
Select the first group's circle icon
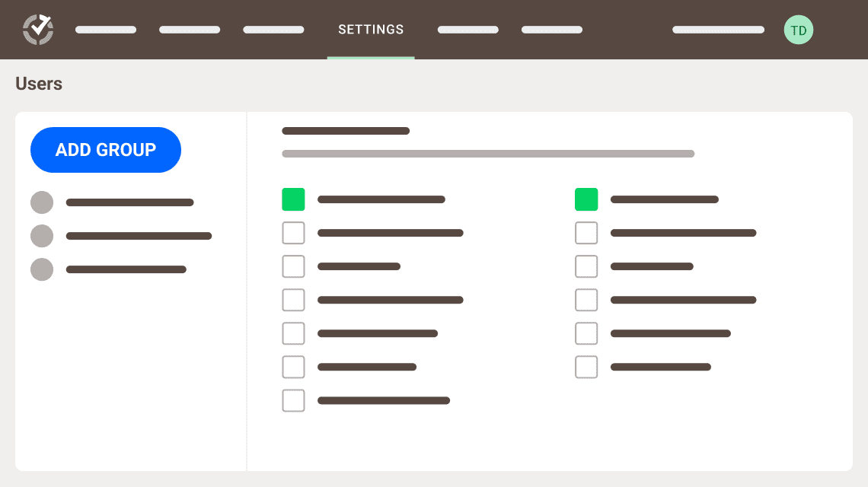click(x=42, y=202)
